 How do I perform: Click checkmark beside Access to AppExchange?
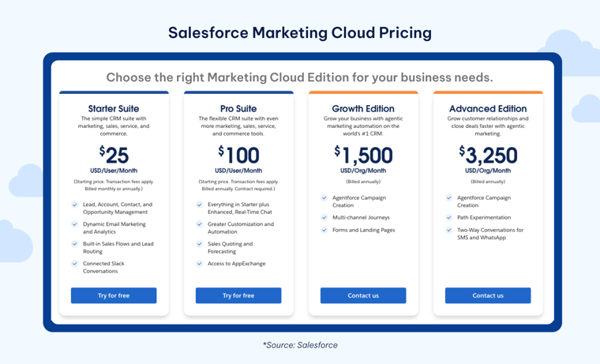[200, 264]
